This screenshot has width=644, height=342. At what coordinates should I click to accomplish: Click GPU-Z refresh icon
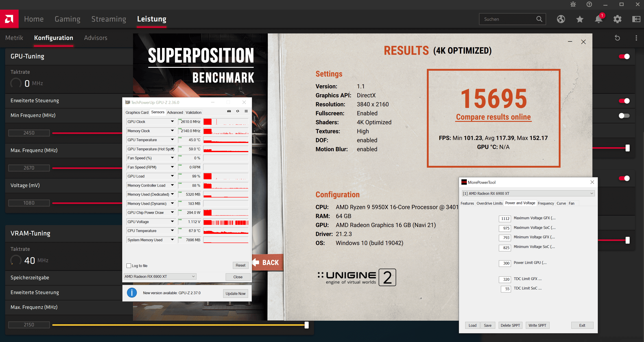click(238, 111)
